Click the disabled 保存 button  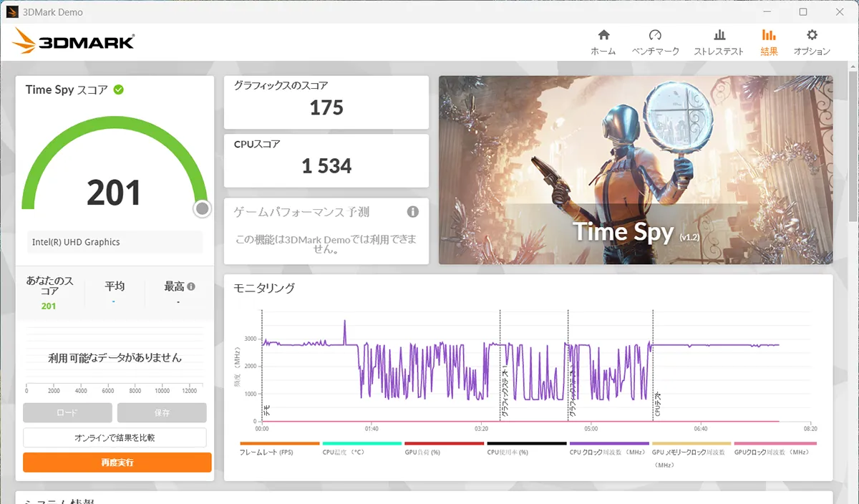pyautogui.click(x=162, y=413)
